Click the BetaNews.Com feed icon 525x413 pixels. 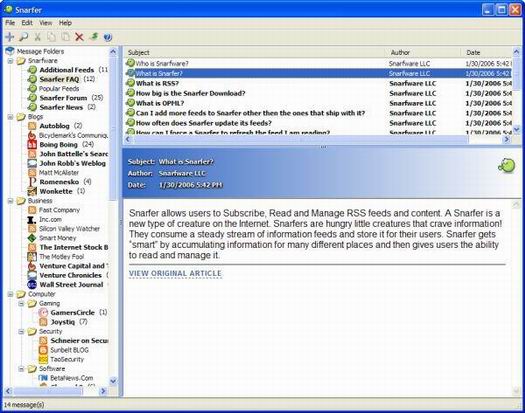pyautogui.click(x=43, y=378)
